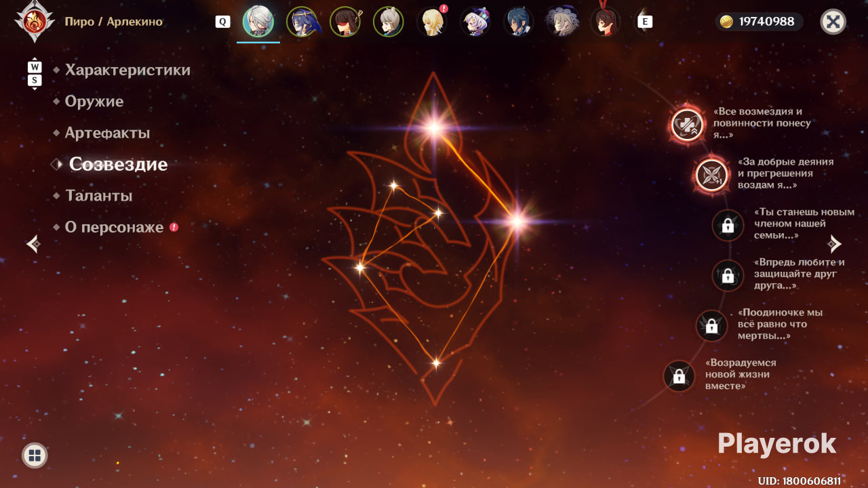Select the avatar with red bunny ribbon

point(606,22)
